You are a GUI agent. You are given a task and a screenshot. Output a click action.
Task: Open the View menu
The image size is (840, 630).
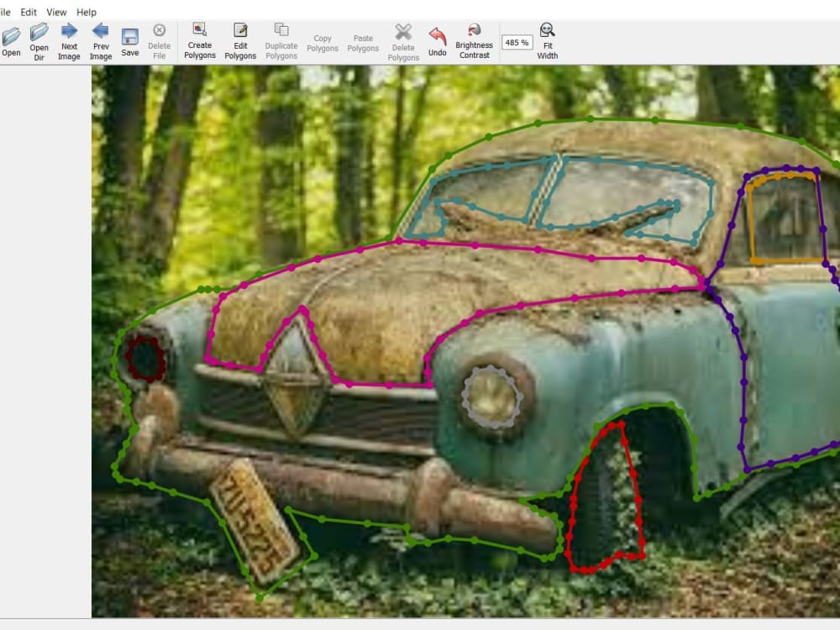[56, 12]
